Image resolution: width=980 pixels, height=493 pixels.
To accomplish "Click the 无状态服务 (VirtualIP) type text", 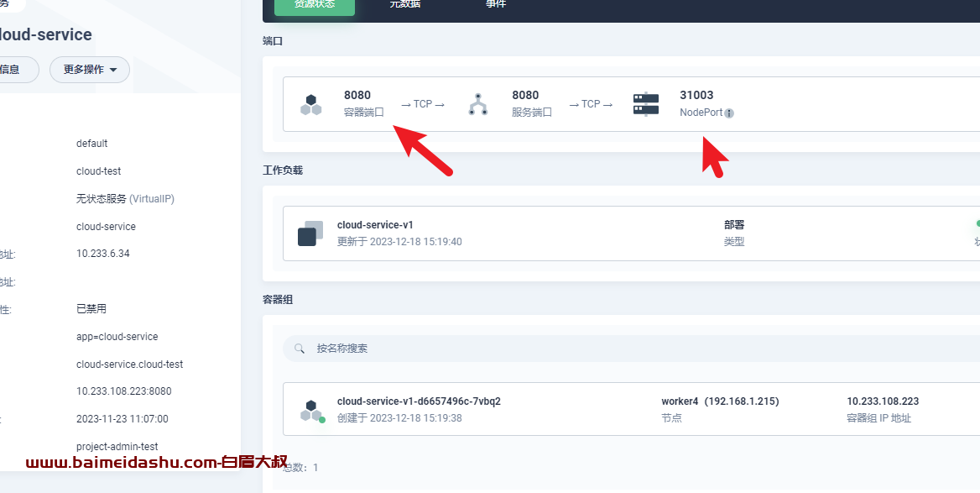I will [125, 199].
